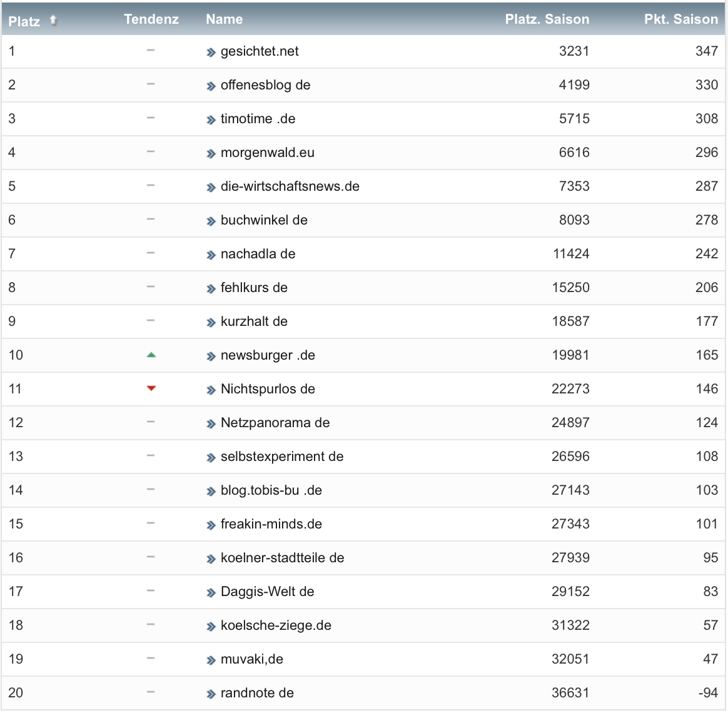
Task: Click the chevron icon before freakin-minds.de
Action: click(x=211, y=525)
